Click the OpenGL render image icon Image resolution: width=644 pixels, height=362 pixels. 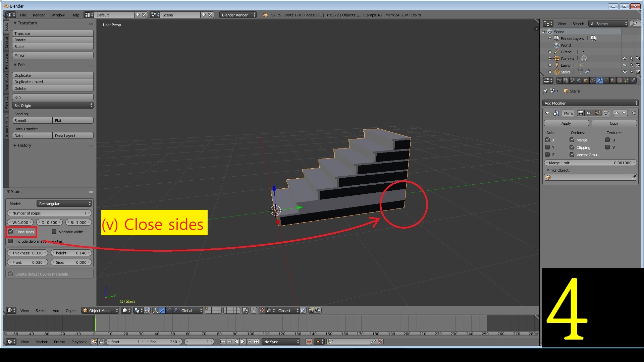(311, 310)
